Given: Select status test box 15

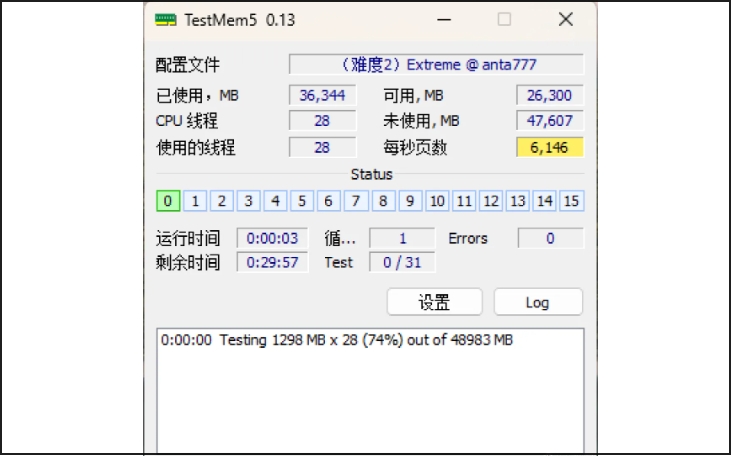Looking at the screenshot, I should click(572, 201).
